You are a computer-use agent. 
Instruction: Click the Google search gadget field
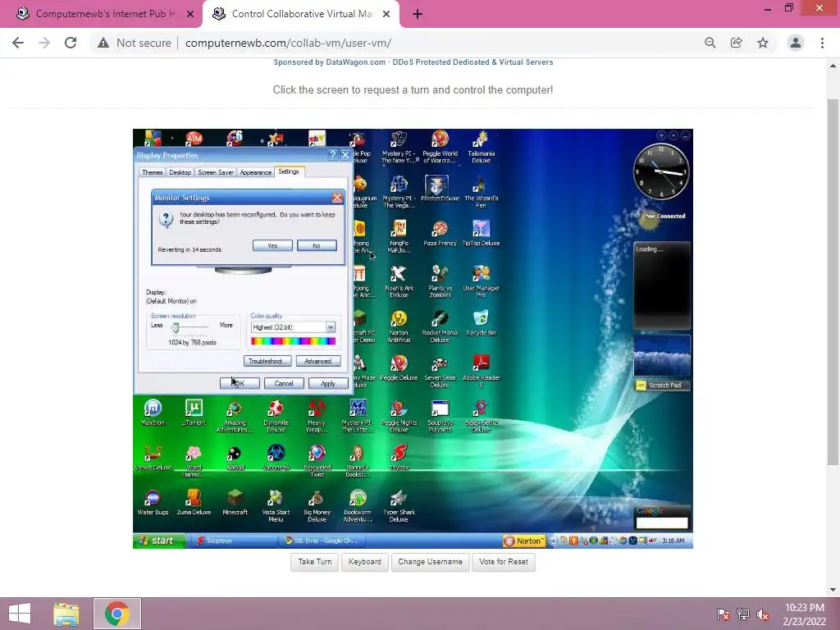662,523
